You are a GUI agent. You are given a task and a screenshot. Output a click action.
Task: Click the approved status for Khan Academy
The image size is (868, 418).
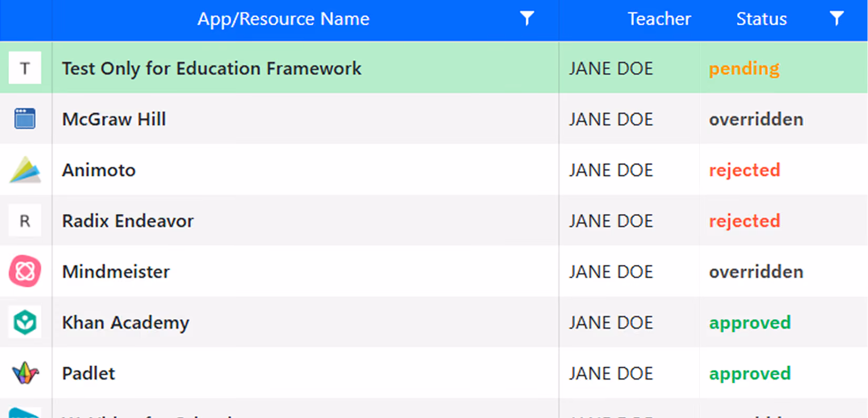(750, 323)
